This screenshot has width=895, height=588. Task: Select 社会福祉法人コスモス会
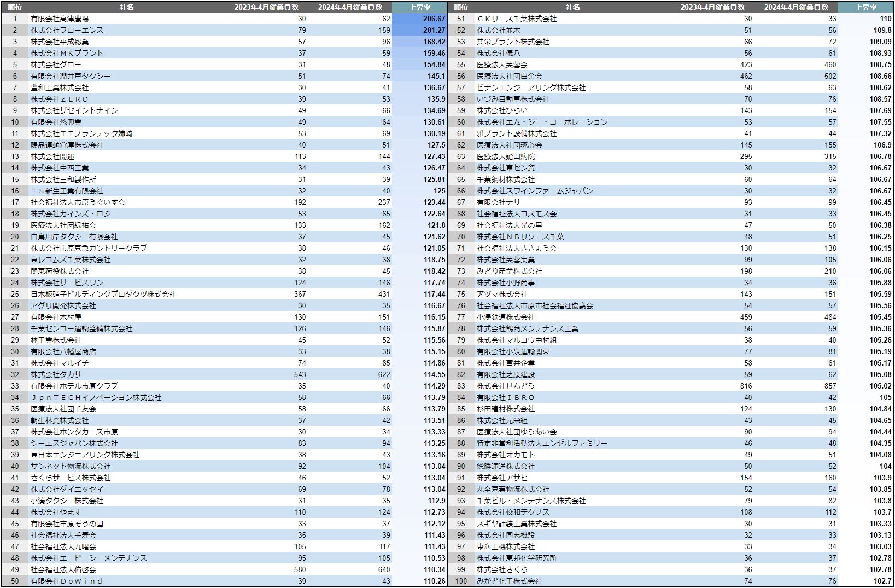pyautogui.click(x=517, y=214)
